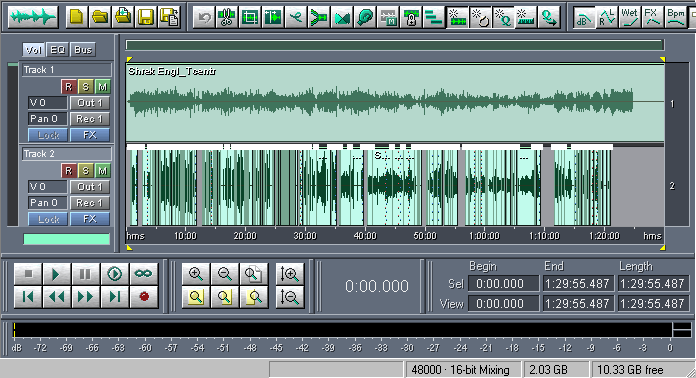
Task: Click the spiral loop toolbar icon
Action: click(365, 17)
